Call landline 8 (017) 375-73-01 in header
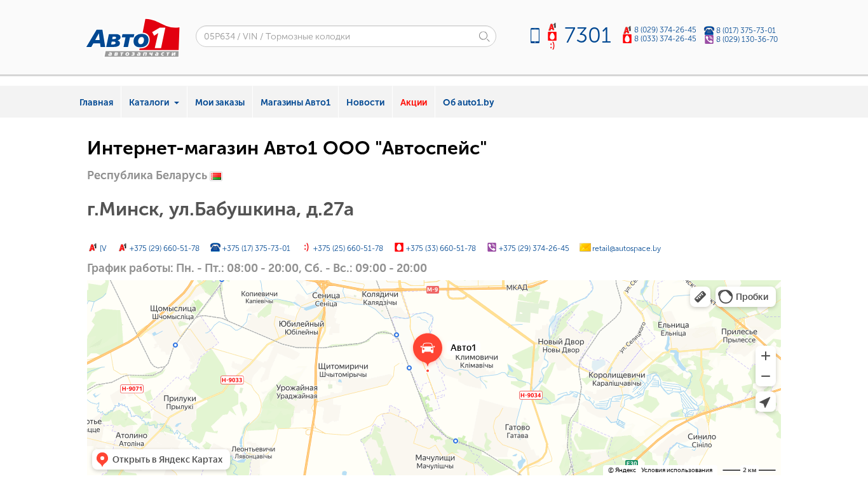Viewport: 868px width, 488px height. [746, 30]
